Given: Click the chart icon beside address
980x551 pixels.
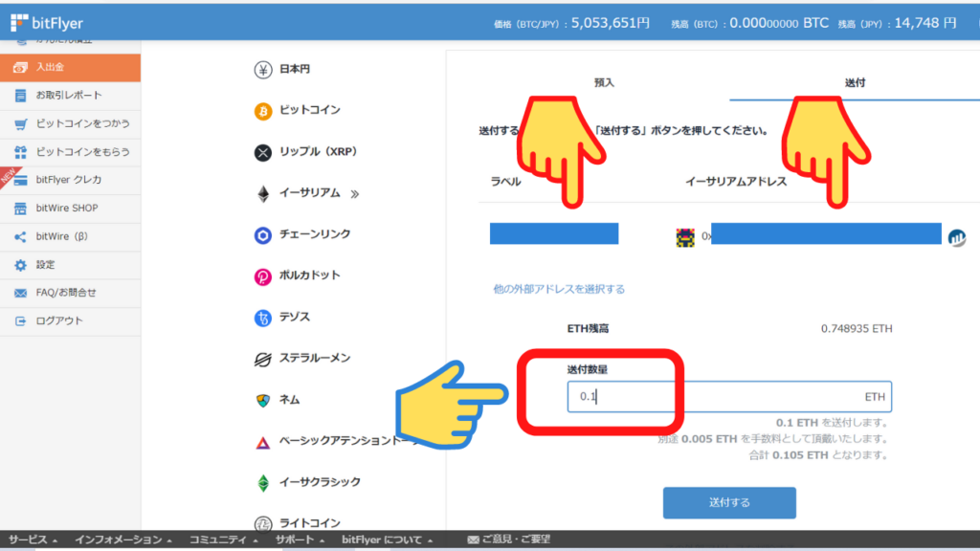Looking at the screenshot, I should coord(956,237).
